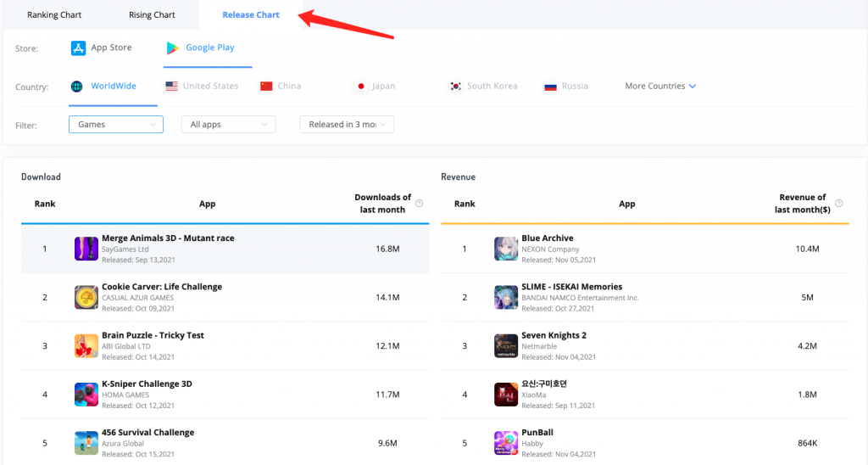Expand the All apps dropdown
Image resolution: width=868 pixels, height=465 pixels.
click(x=228, y=125)
